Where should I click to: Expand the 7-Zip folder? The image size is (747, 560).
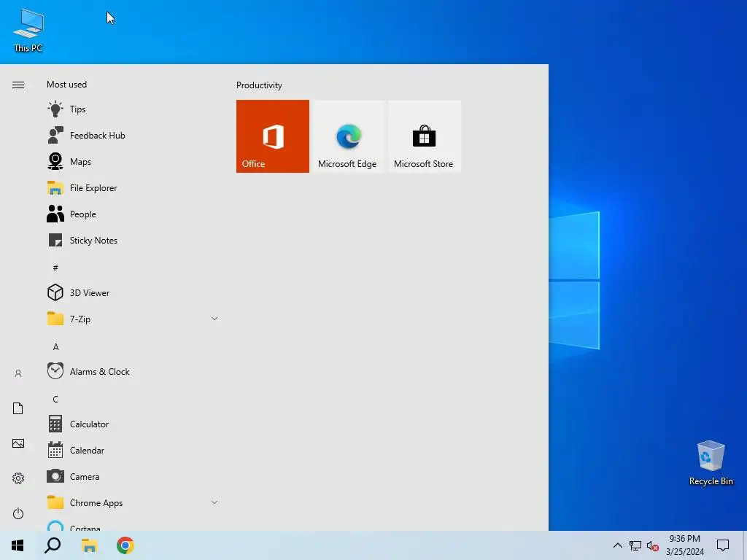tap(133, 319)
